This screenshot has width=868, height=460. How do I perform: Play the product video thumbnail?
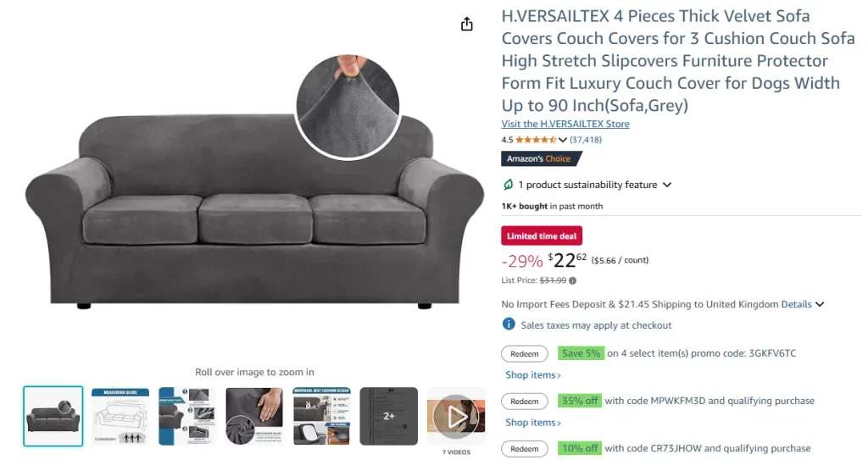tap(455, 416)
